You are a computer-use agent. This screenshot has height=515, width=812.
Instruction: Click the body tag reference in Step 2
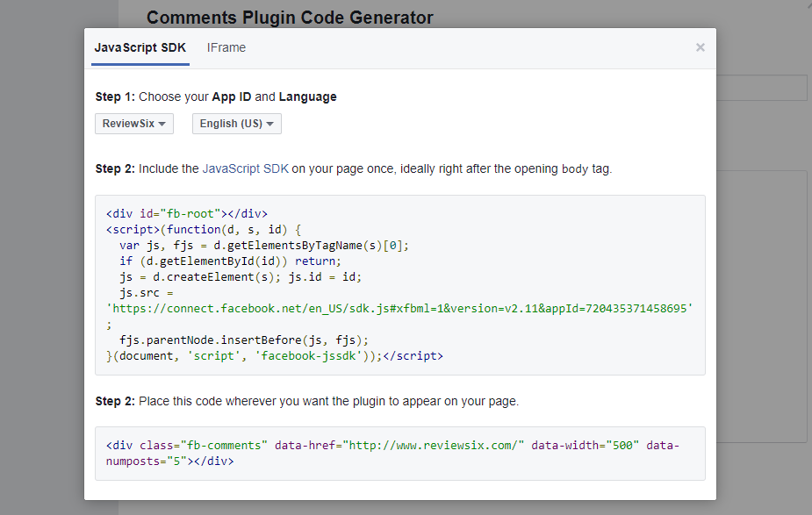[585, 168]
